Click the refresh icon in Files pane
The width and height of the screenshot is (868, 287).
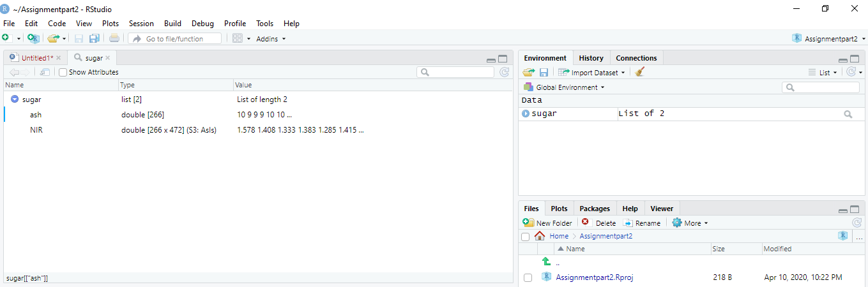(857, 223)
